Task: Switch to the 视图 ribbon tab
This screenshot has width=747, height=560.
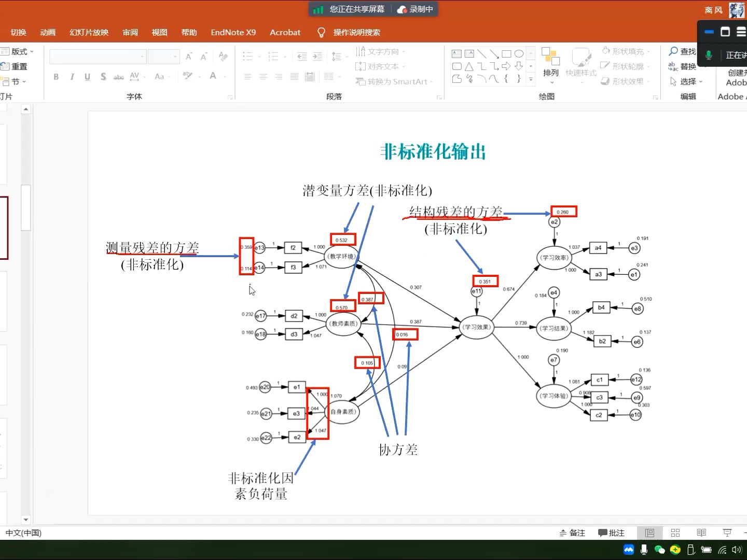Action: pyautogui.click(x=159, y=32)
